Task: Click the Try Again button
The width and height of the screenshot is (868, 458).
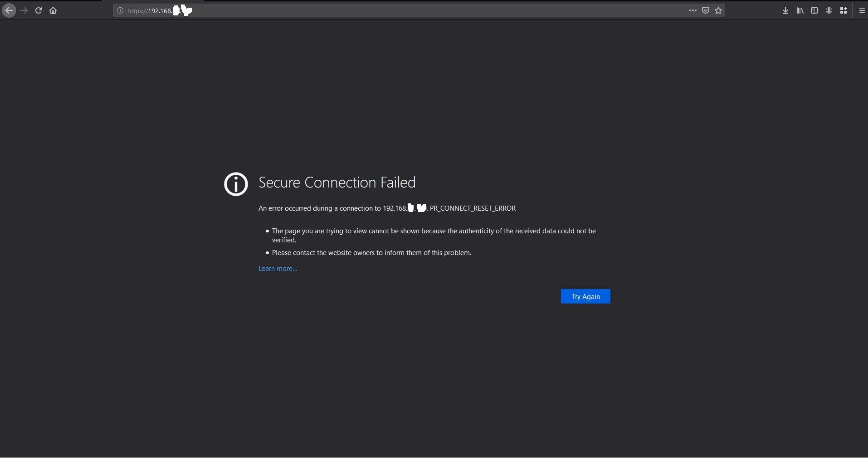Action: pyautogui.click(x=585, y=296)
